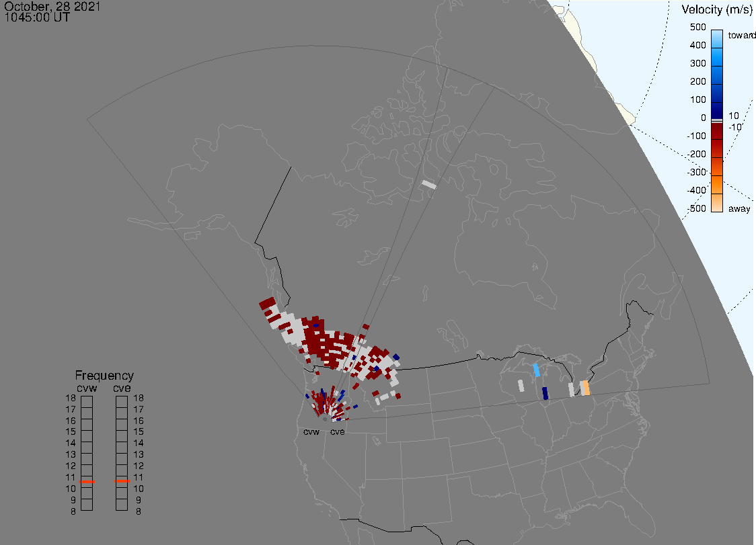Click the cvw radar station label on map
Screen dimensions: 756x545
point(311,431)
